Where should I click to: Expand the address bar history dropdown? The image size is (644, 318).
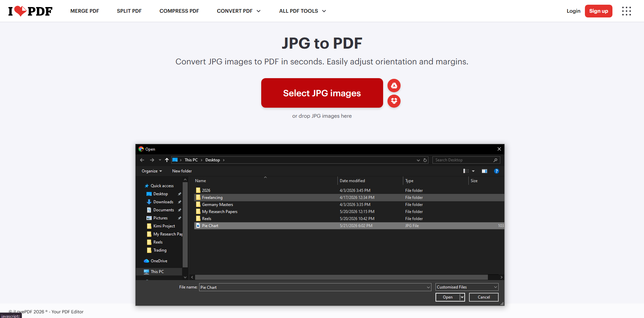point(418,160)
